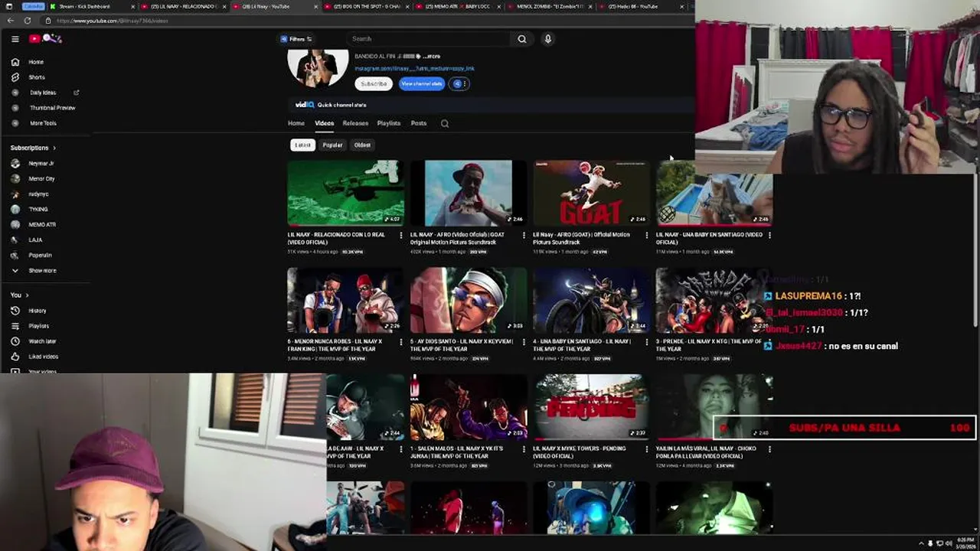Image resolution: width=980 pixels, height=551 pixels.
Task: Select the Oldest sort chip
Action: pos(362,145)
